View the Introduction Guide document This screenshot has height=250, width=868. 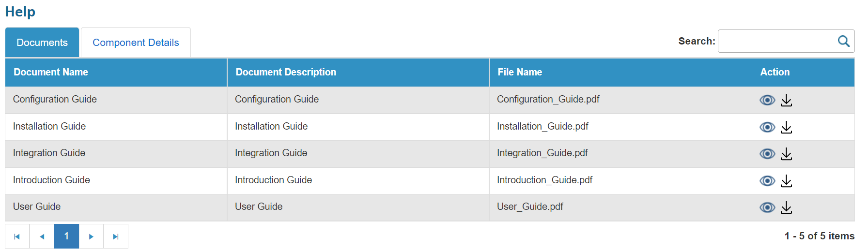[x=767, y=181]
